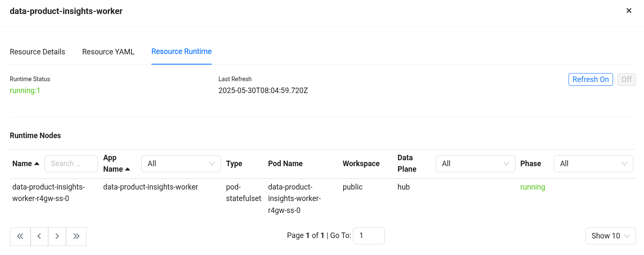The width and height of the screenshot is (644, 255).
Task: Jump to the last page
Action: point(76,237)
